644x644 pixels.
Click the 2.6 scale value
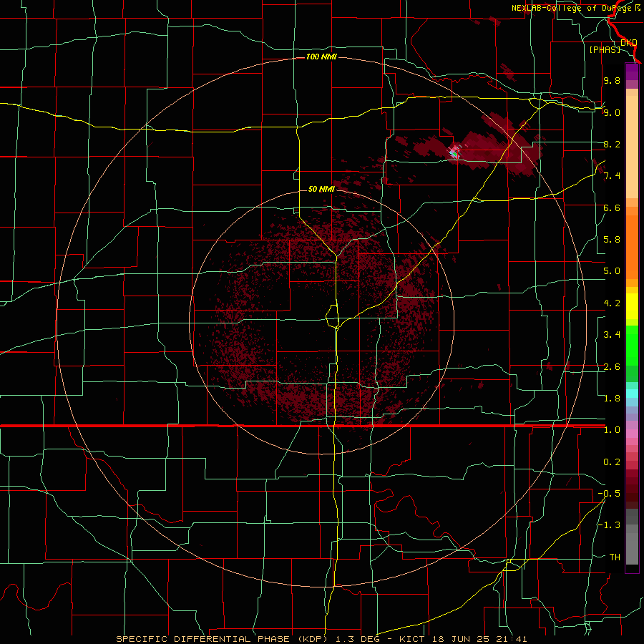[x=612, y=367]
